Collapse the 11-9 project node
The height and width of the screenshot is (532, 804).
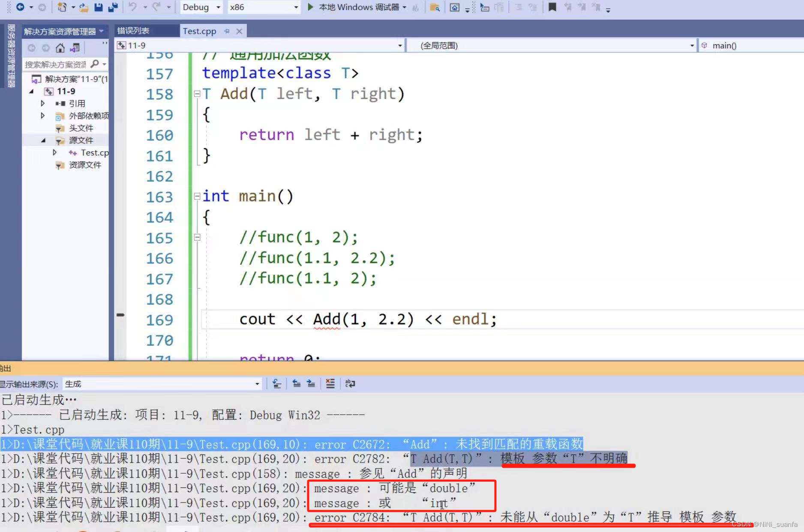click(31, 91)
